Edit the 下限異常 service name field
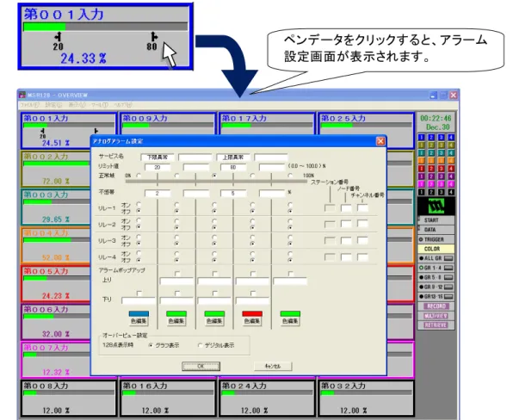Screen dimensions: 513x420 point(158,157)
